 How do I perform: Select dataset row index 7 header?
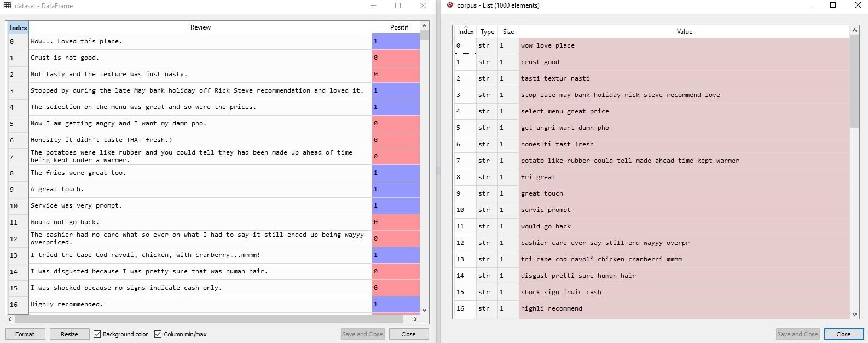(x=19, y=157)
